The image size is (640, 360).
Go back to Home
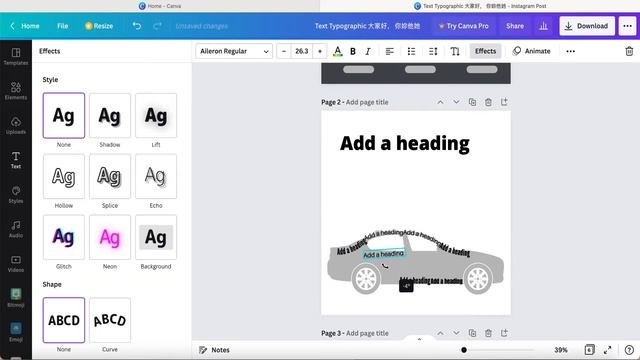(x=25, y=26)
